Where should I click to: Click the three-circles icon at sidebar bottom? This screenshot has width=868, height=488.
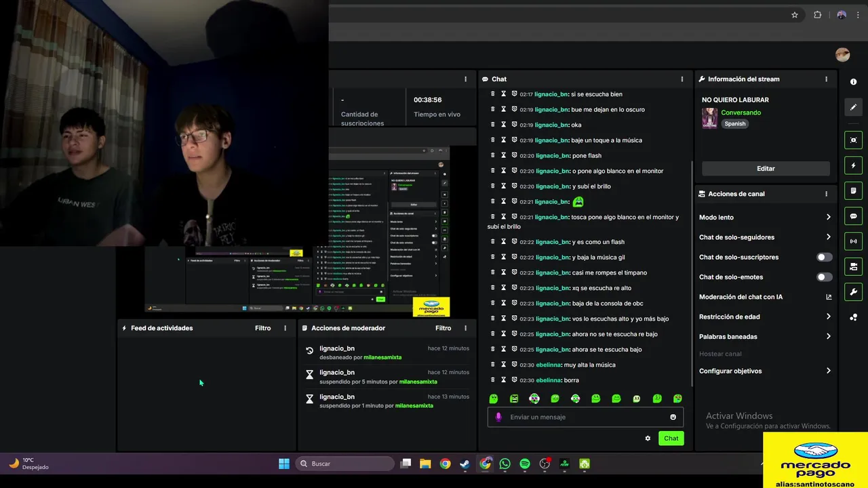pos(853,317)
